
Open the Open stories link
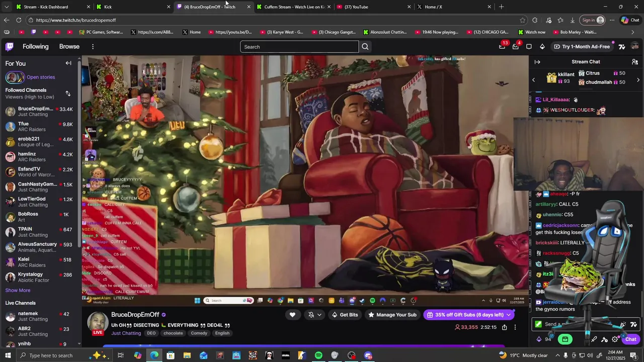[41, 77]
